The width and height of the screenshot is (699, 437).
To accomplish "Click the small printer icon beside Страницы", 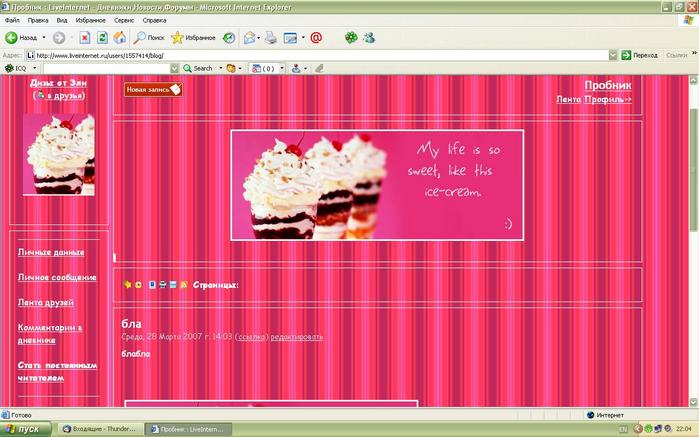I will (163, 284).
